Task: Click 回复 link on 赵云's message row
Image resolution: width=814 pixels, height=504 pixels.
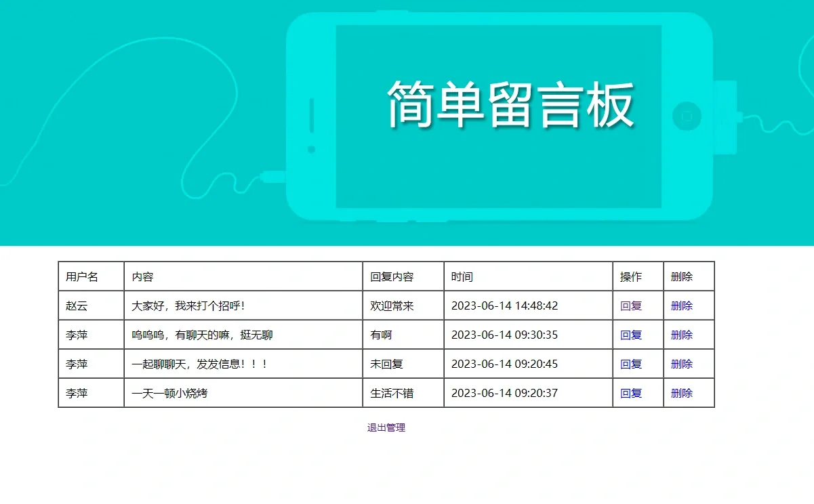Action: coord(630,306)
